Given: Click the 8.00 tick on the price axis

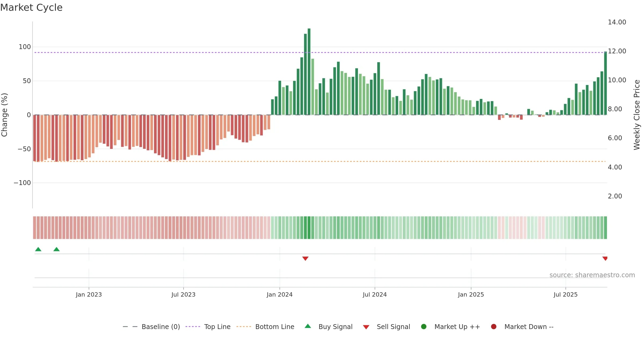Looking at the screenshot, I should pyautogui.click(x=615, y=109).
